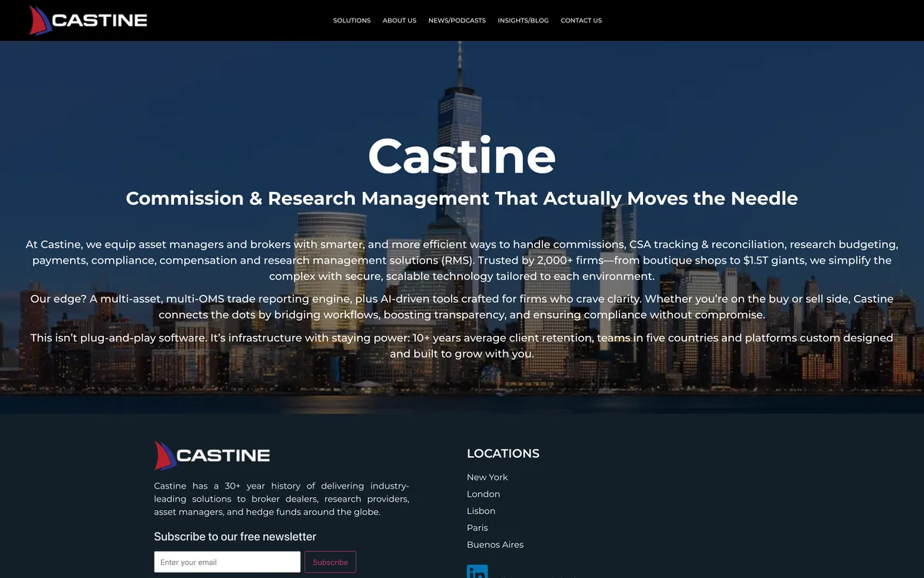Viewport: 924px width, 578px height.
Task: Click the Subscribe button
Action: click(x=330, y=562)
